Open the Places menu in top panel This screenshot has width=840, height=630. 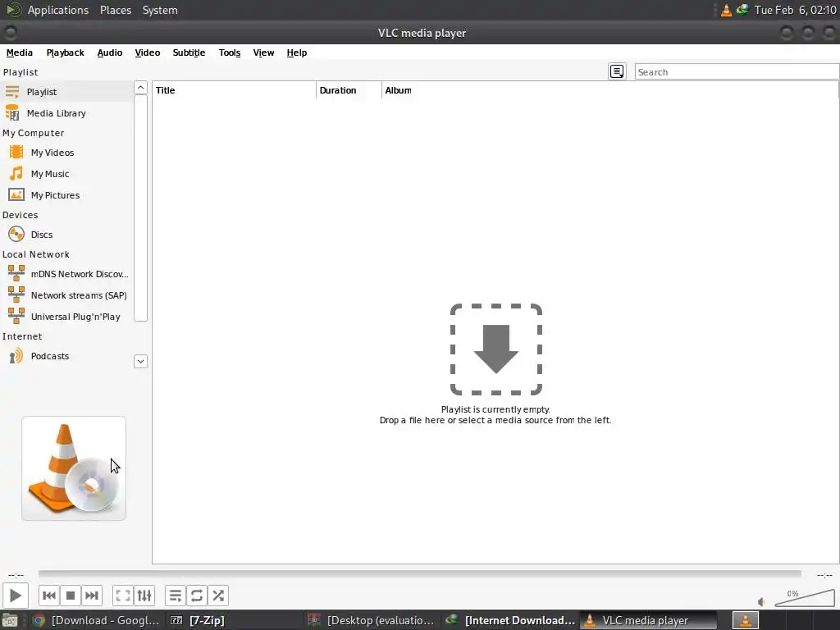[116, 10]
